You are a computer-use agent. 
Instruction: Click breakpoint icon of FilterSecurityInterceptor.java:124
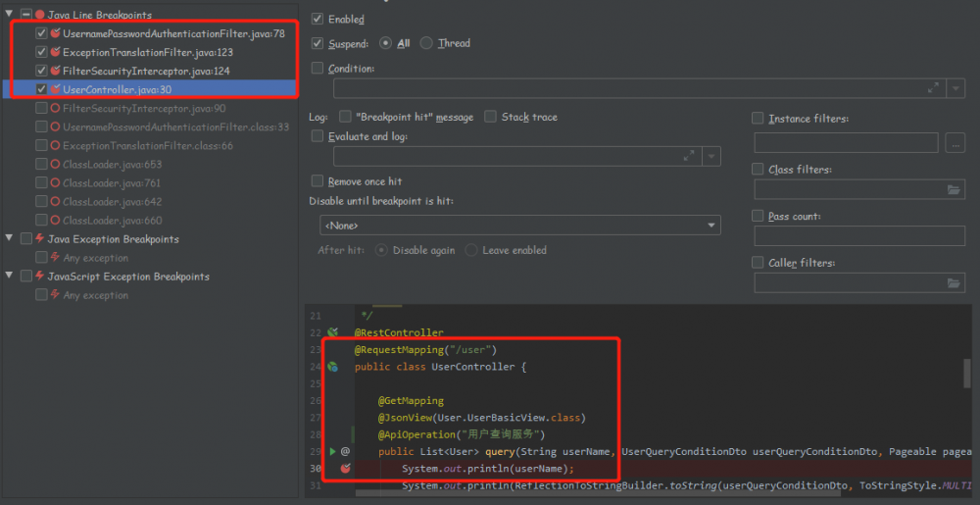coord(56,71)
